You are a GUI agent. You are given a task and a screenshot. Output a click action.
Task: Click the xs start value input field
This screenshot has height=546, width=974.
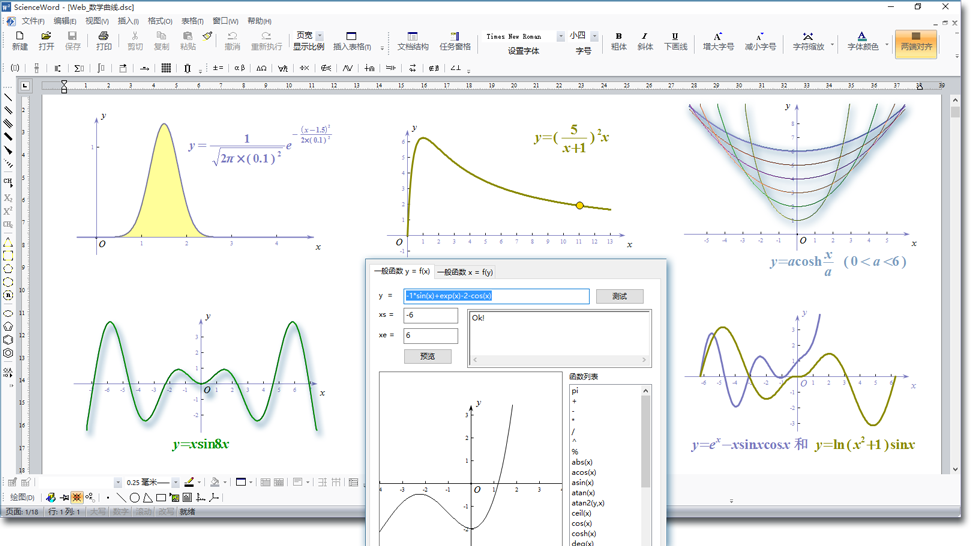coord(430,315)
